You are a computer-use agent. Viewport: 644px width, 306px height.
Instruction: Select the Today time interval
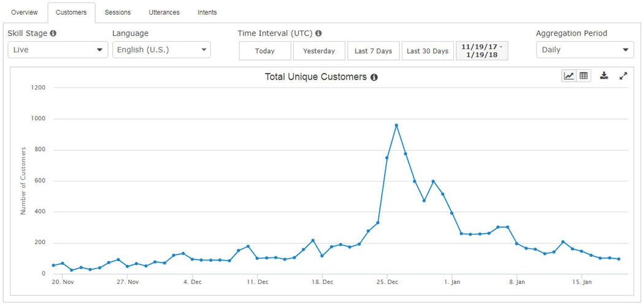(265, 51)
